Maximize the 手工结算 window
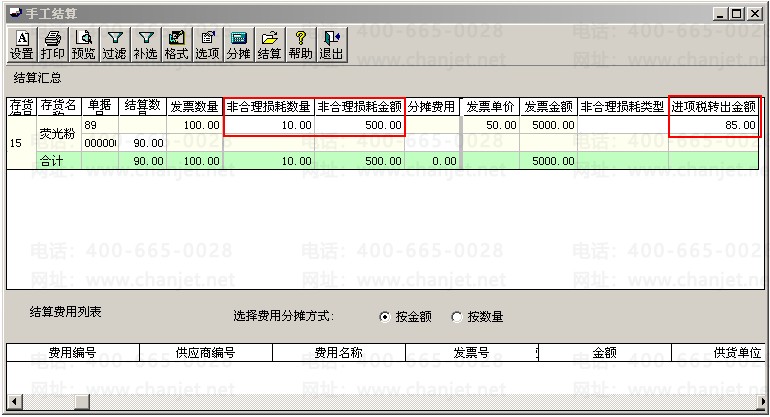The image size is (770, 417). [737, 14]
